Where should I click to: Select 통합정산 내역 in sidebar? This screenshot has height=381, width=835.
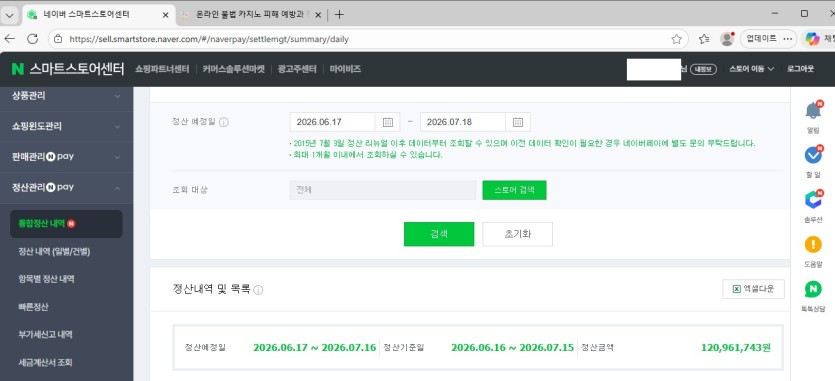67,224
